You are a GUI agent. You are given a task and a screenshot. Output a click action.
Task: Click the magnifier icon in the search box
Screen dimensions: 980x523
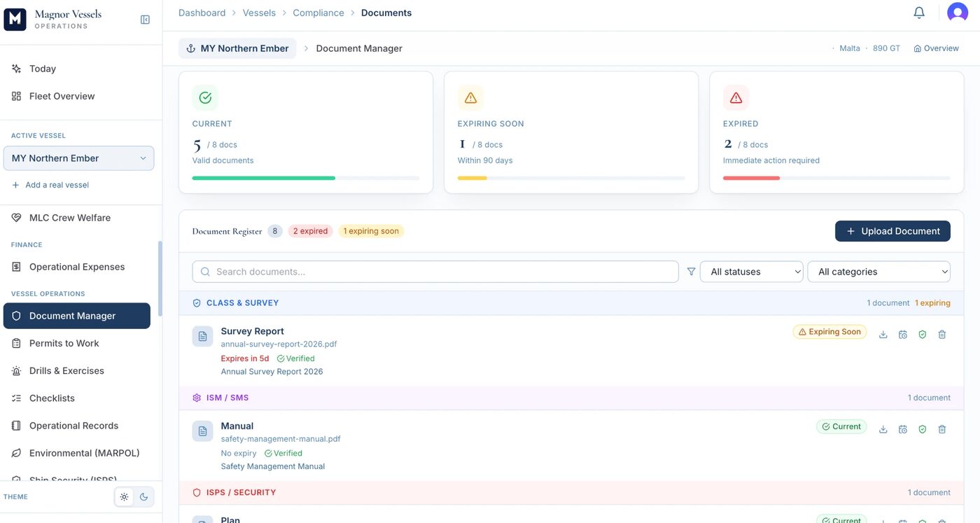pos(205,272)
